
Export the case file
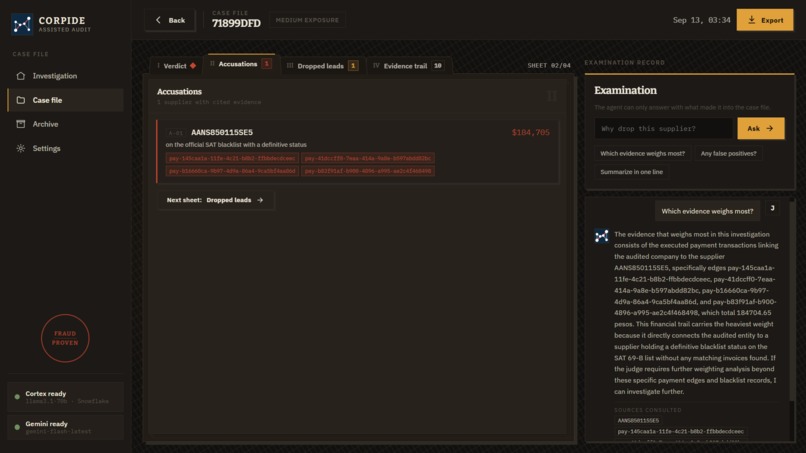point(764,20)
